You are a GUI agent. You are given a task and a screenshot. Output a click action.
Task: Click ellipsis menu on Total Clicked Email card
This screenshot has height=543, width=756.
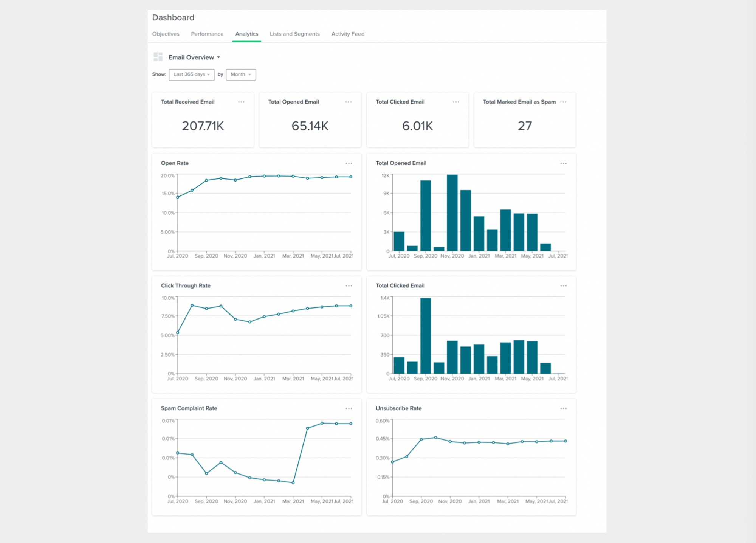[456, 102]
